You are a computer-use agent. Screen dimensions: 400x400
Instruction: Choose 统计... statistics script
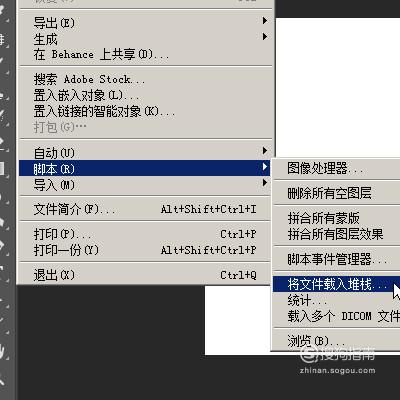click(337, 300)
